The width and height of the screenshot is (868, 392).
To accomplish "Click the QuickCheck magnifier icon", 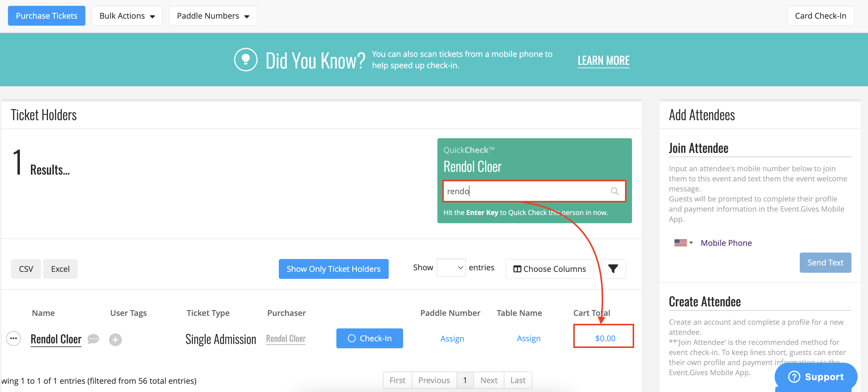I will (615, 191).
